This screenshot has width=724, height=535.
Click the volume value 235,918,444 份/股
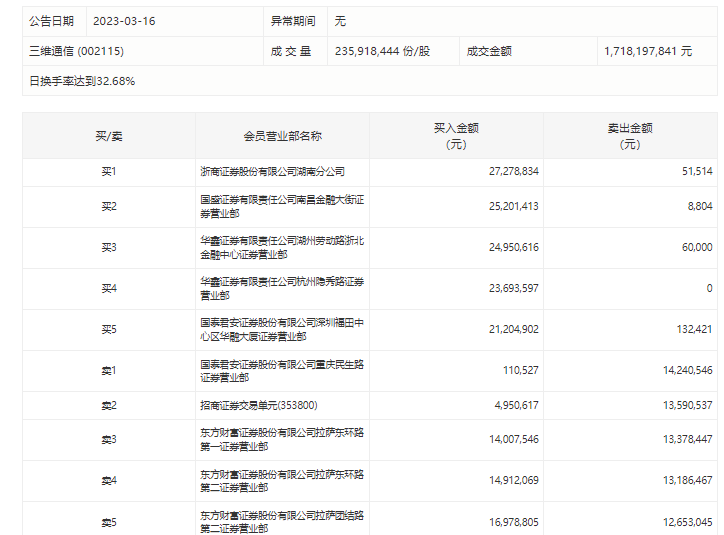click(x=382, y=51)
